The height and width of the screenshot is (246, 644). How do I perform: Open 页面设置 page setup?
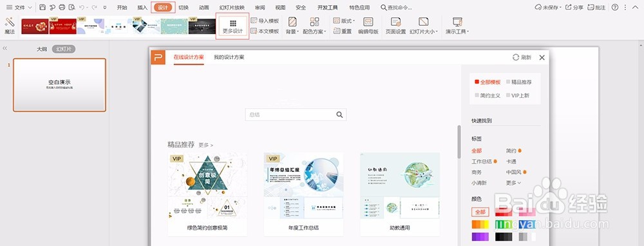pos(395,26)
